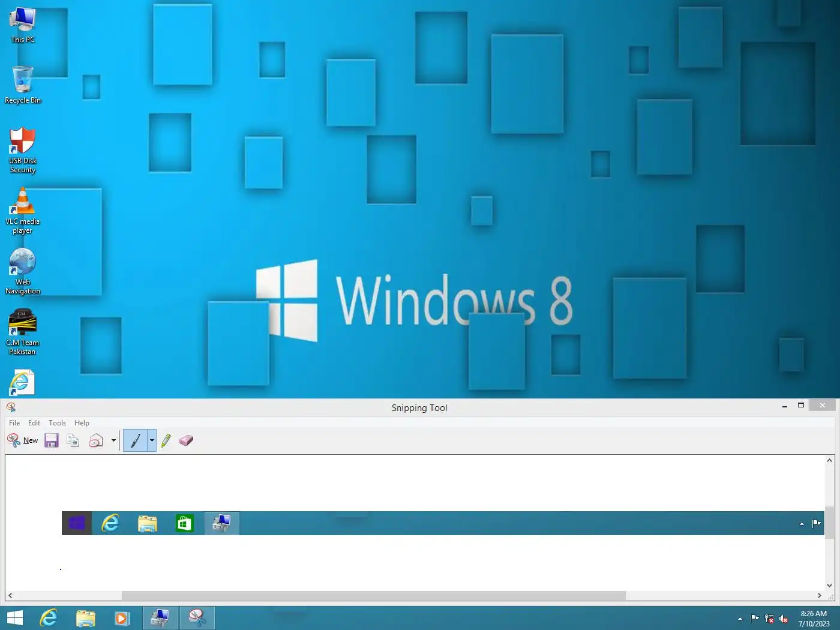
Task: Open the Edit menu
Action: point(34,423)
